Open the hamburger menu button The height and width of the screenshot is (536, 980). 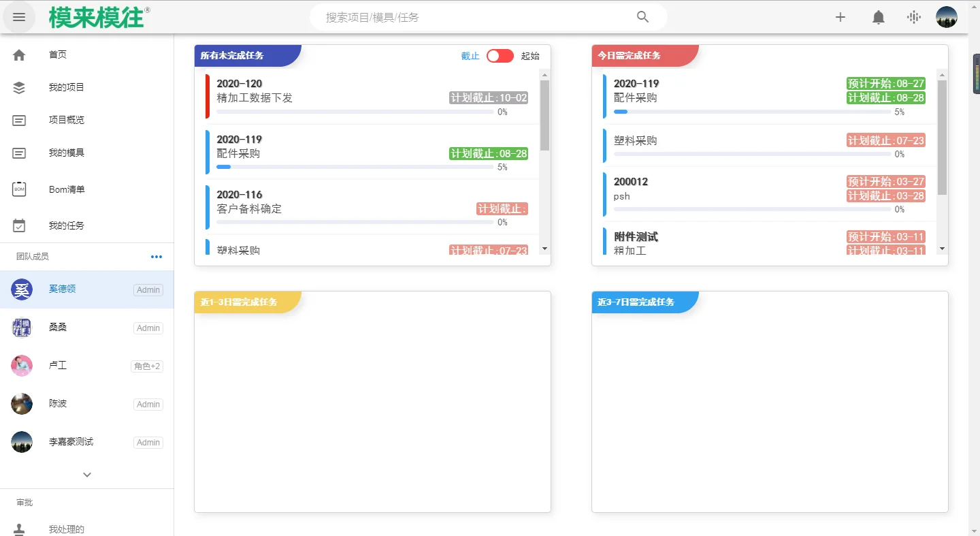(x=19, y=17)
